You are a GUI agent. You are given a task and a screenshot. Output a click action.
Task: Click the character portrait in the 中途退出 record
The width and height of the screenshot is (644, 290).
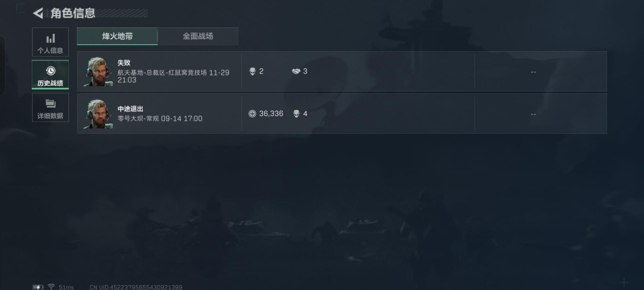(98, 114)
